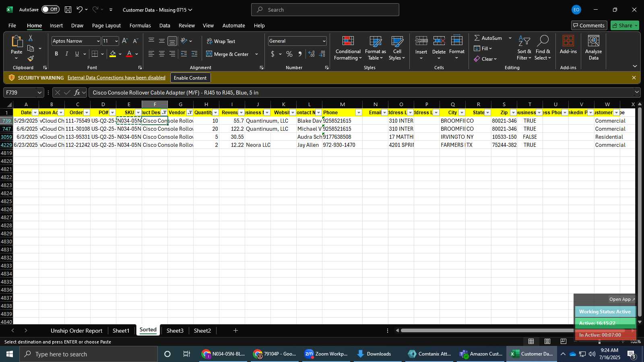This screenshot has width=644, height=362.
Task: Click Decrease Decimal icon
Action: tap(322, 54)
